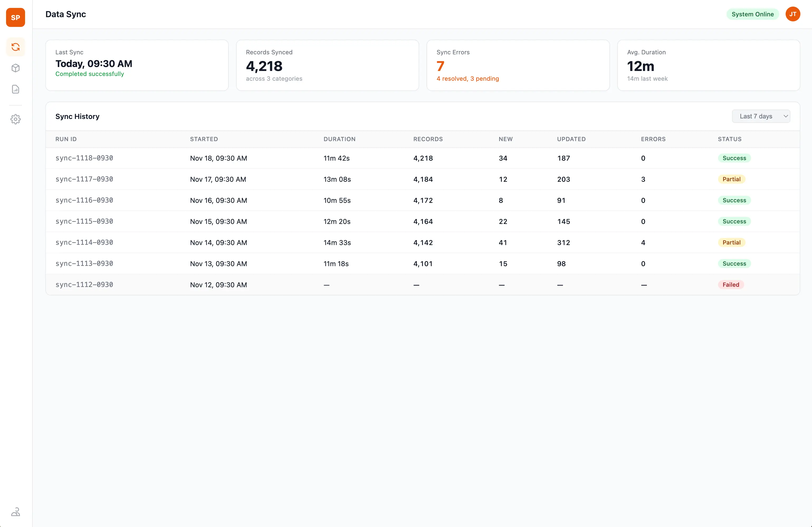Expand the Last 7 days dropdown
The width and height of the screenshot is (812, 527).
(761, 116)
